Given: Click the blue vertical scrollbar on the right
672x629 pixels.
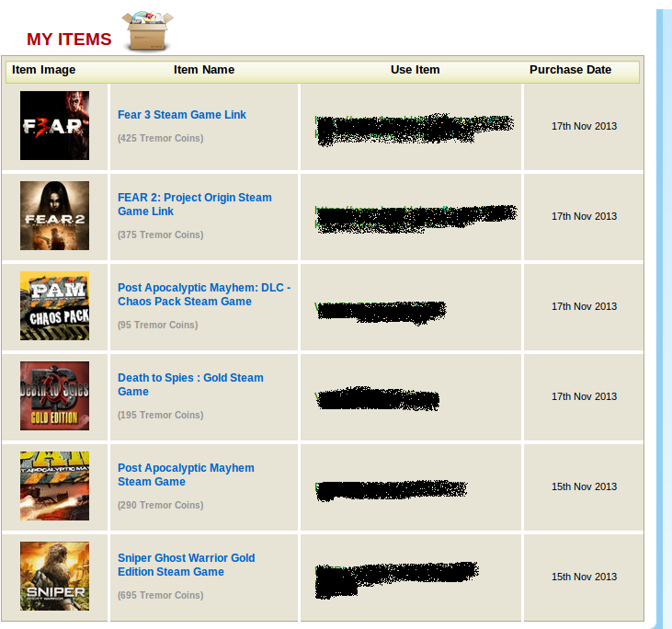Looking at the screenshot, I should tap(666, 313).
